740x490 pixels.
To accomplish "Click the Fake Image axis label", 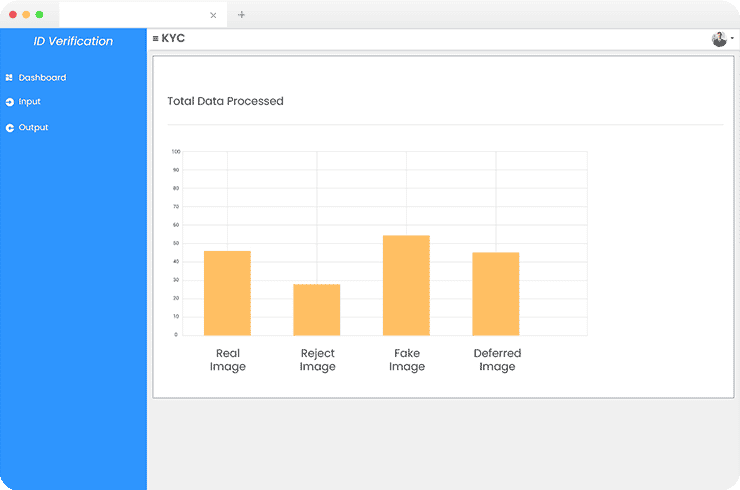I will [407, 360].
